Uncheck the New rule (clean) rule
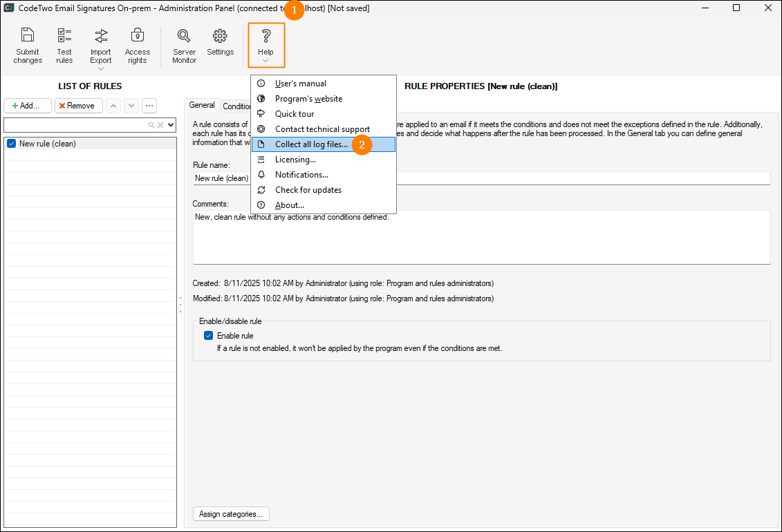The image size is (782, 532). (10, 143)
